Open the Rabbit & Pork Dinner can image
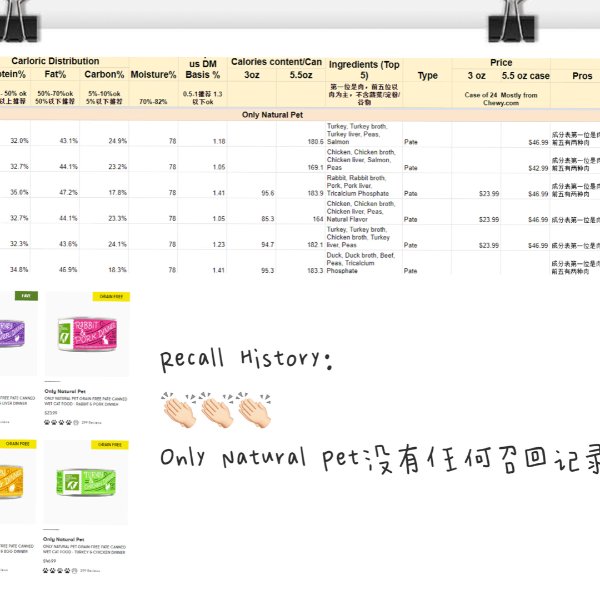600x600 pixels. pos(87,335)
